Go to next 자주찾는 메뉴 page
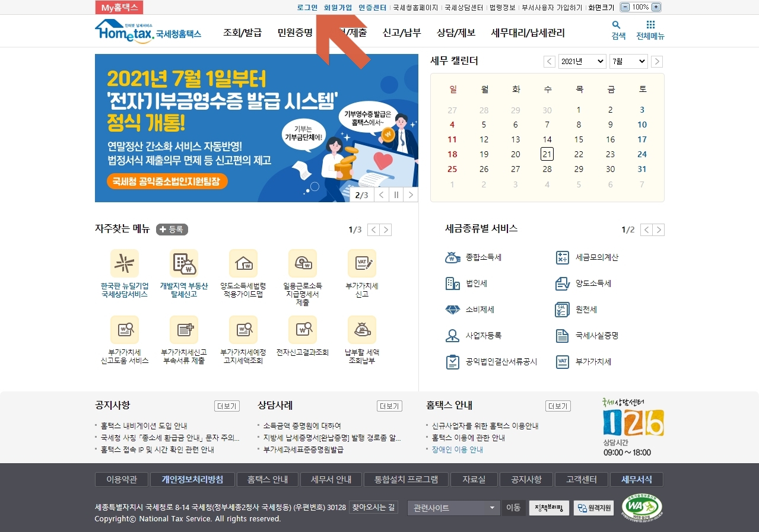The width and height of the screenshot is (759, 532). pyautogui.click(x=386, y=230)
